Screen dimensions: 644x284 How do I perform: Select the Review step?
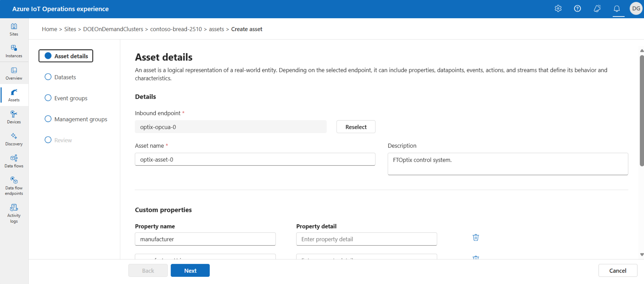(x=58, y=140)
